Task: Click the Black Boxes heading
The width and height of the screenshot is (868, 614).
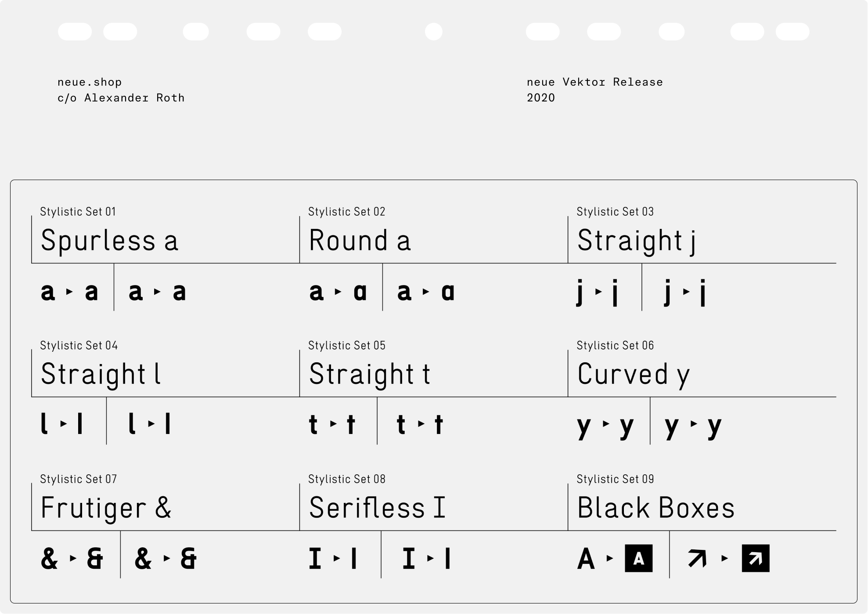Action: [x=656, y=508]
